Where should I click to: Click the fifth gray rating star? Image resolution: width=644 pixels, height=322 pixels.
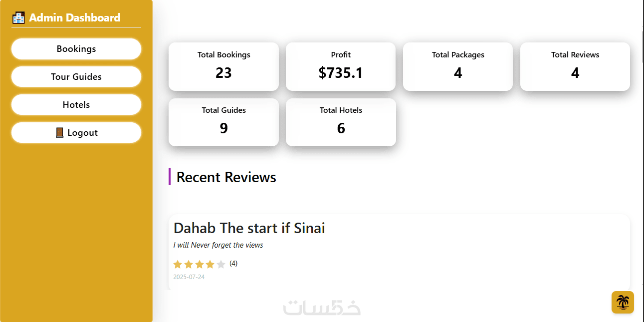pos(221,264)
